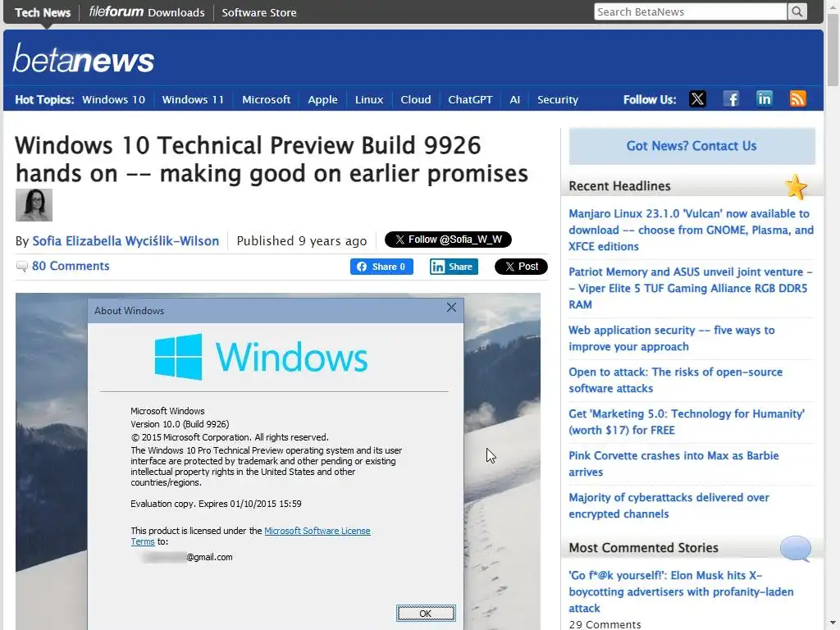Click the scrollbar down arrow

click(833, 624)
